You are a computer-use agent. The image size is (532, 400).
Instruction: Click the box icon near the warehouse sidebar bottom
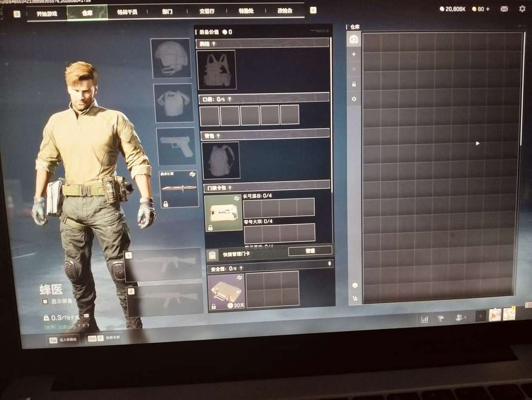pyautogui.click(x=355, y=285)
